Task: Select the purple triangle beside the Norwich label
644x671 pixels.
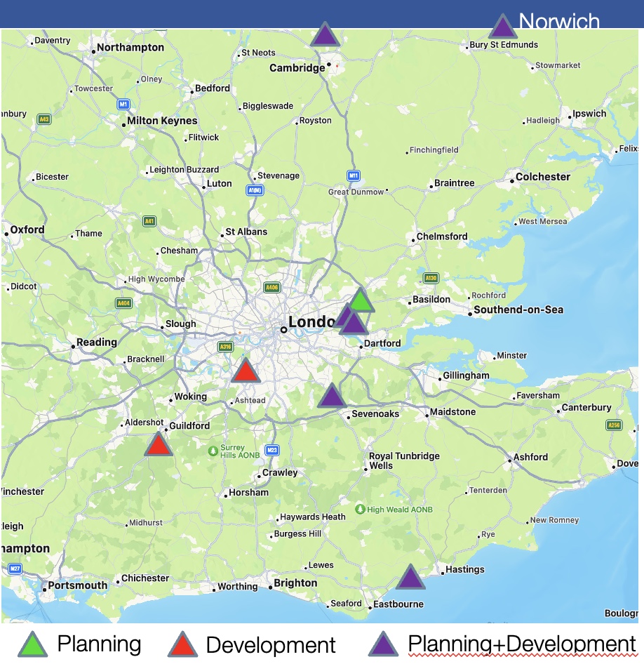Action: pos(502,27)
